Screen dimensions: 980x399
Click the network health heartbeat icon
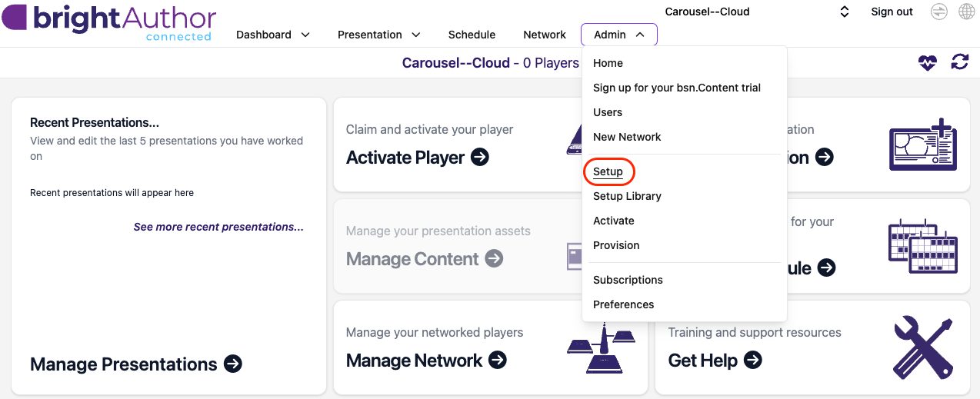click(928, 62)
